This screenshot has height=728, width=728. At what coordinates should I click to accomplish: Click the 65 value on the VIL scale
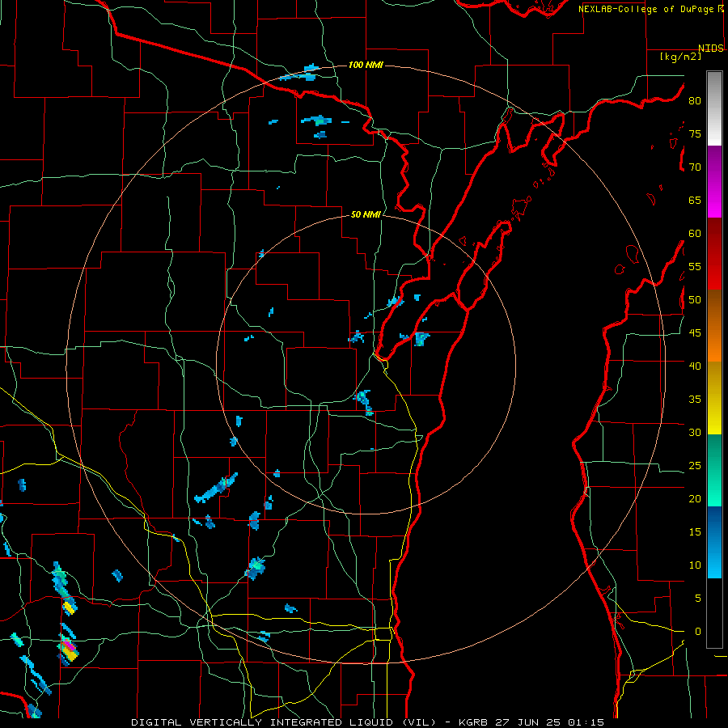pos(695,200)
